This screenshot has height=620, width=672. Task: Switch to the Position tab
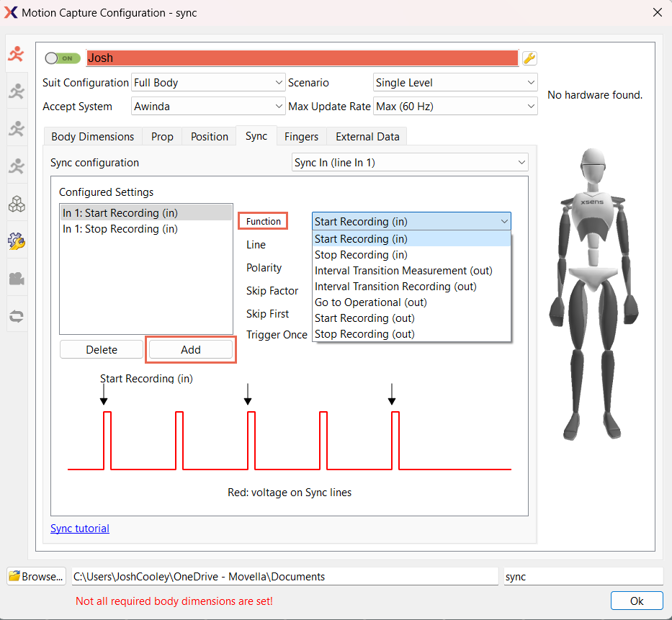[x=209, y=137]
